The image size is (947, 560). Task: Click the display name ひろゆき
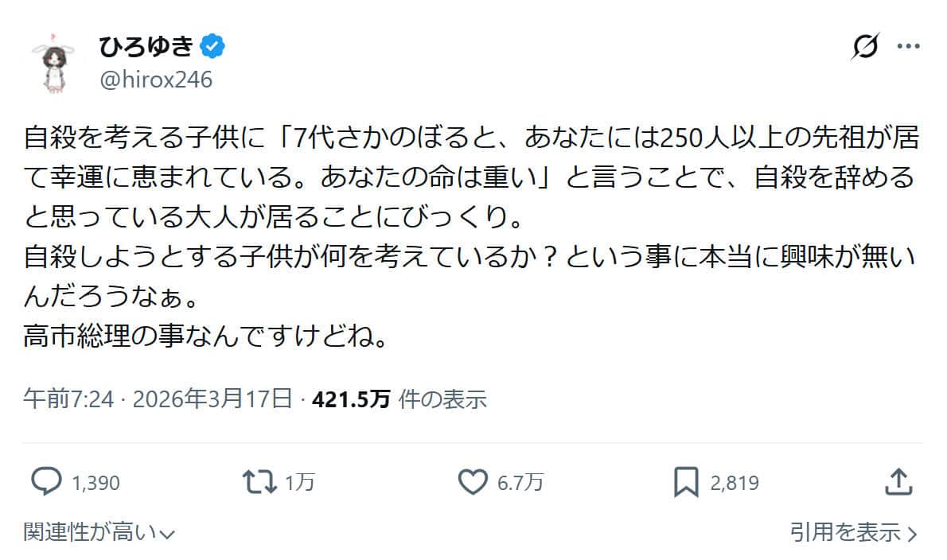[x=146, y=48]
